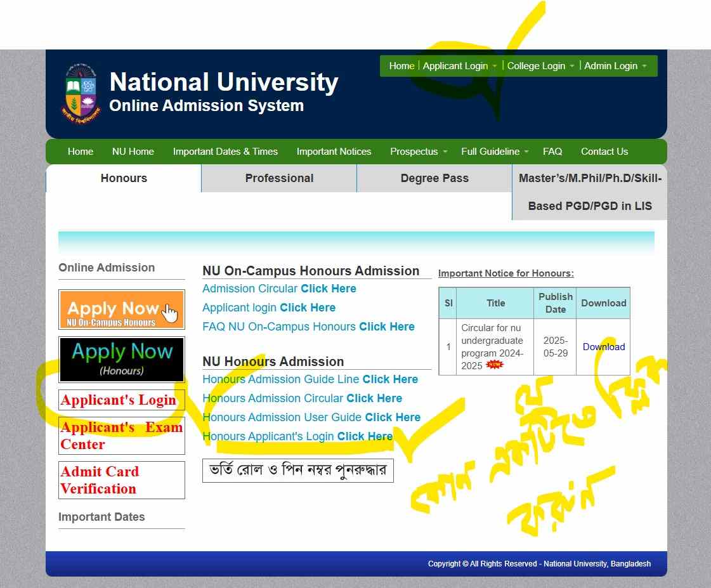Click the publish date 2025-05-29
Screen dimensions: 711x588
tap(556, 347)
